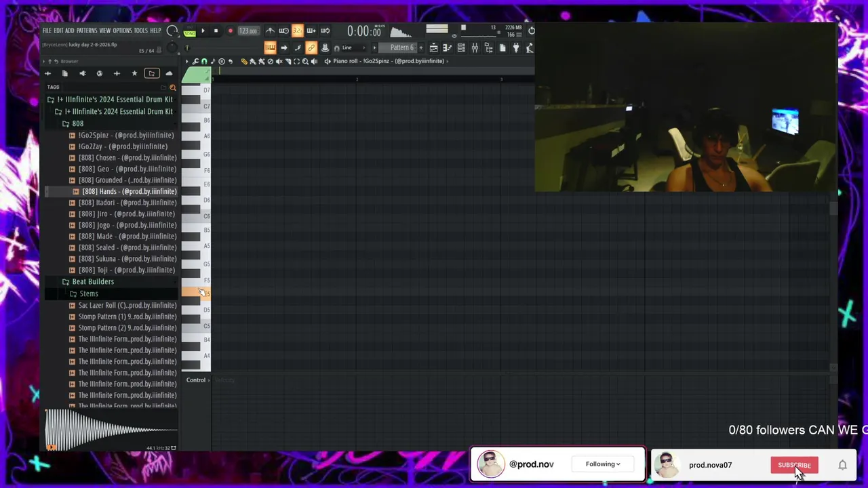Select the [808] Sukuna sample
The width and height of the screenshot is (868, 488).
tap(127, 258)
